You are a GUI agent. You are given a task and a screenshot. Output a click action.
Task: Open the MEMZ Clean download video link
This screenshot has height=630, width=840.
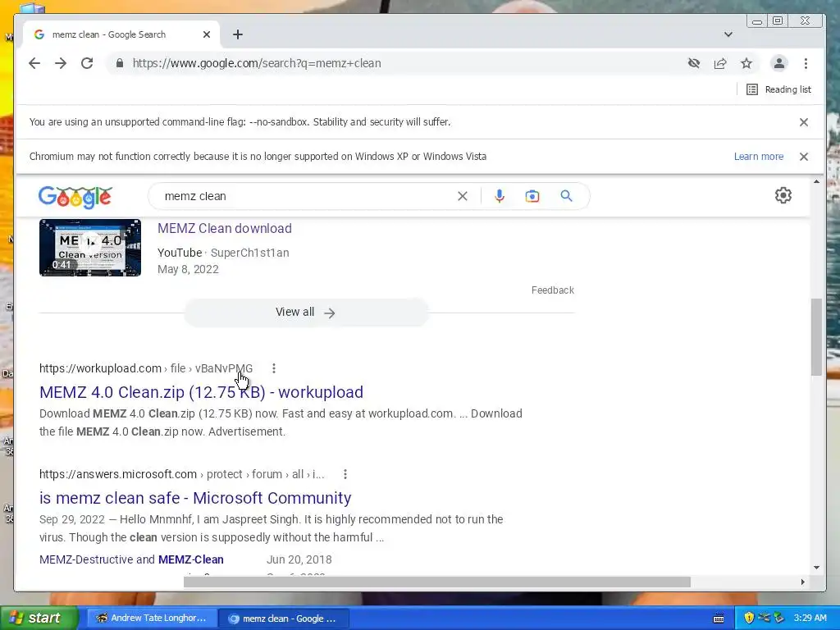pyautogui.click(x=225, y=228)
